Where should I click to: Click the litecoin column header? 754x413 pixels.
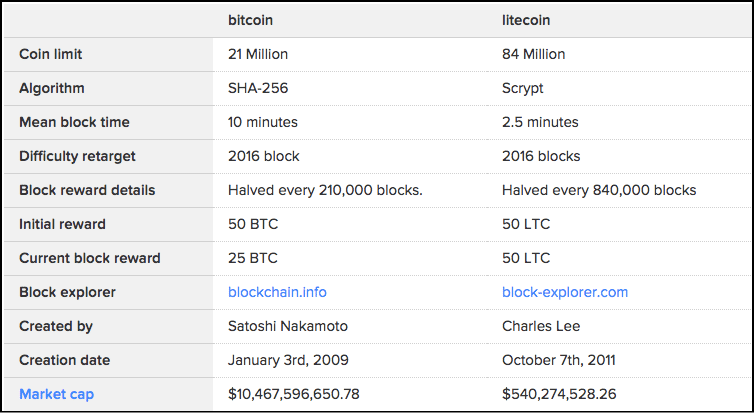click(x=526, y=20)
